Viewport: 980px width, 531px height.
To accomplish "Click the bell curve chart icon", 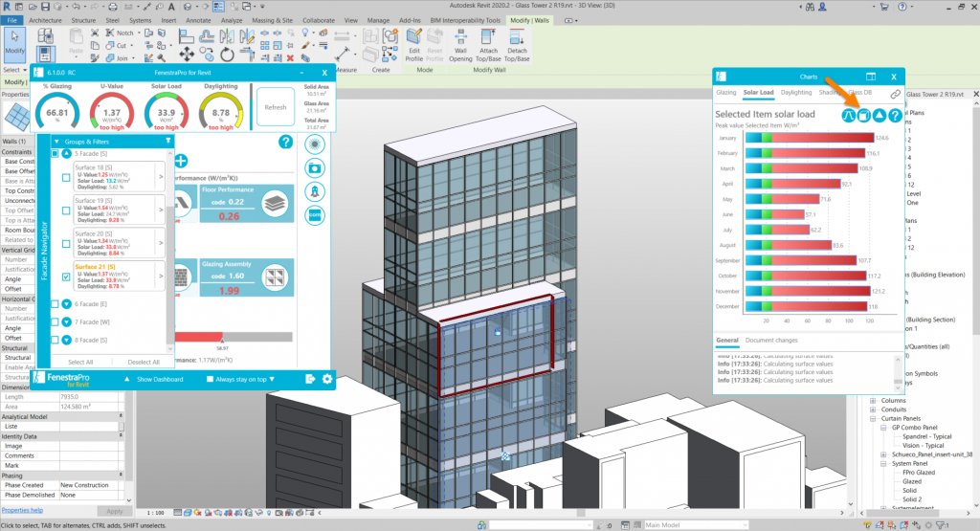I will (x=848, y=115).
